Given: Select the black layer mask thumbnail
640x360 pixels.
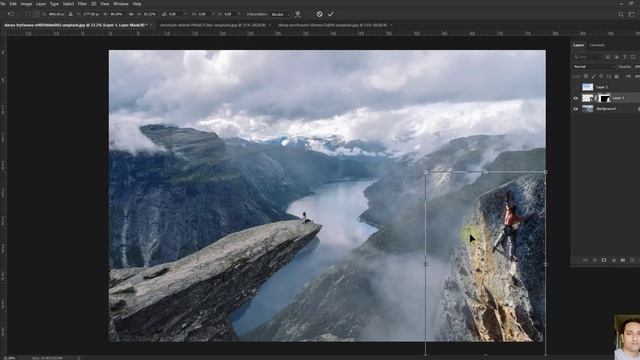Looking at the screenshot, I should (604, 98).
